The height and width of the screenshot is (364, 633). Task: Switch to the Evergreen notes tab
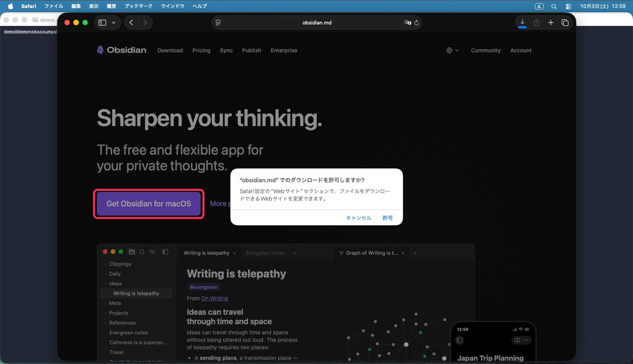265,253
